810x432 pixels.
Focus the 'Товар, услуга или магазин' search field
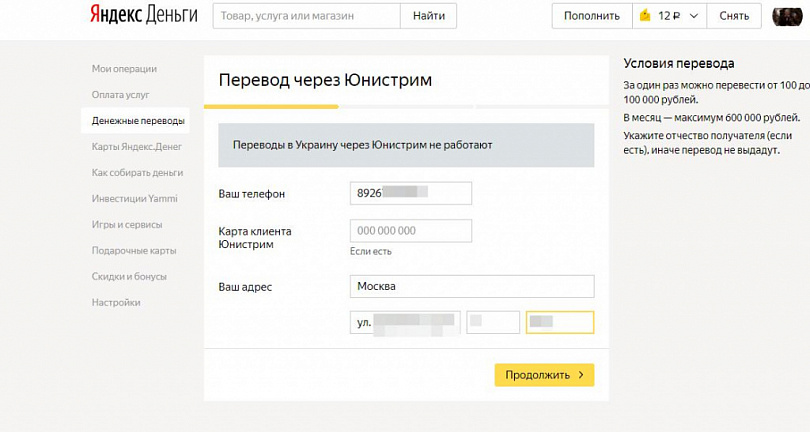pos(306,16)
